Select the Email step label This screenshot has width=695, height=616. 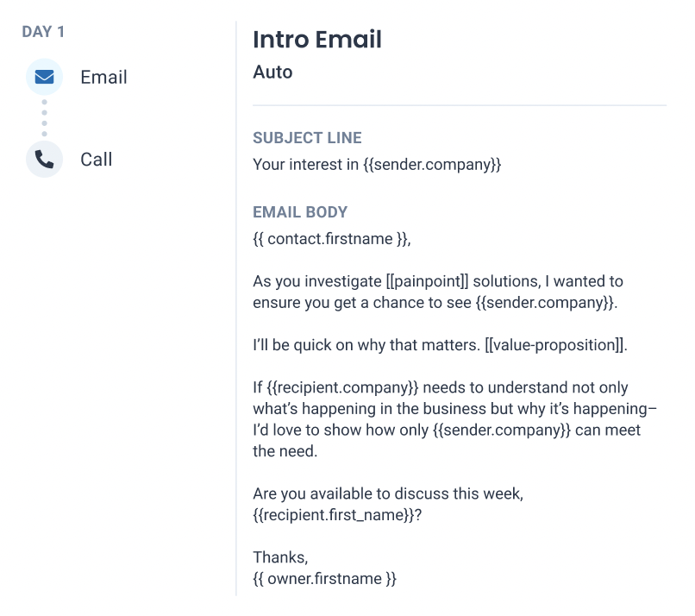103,77
